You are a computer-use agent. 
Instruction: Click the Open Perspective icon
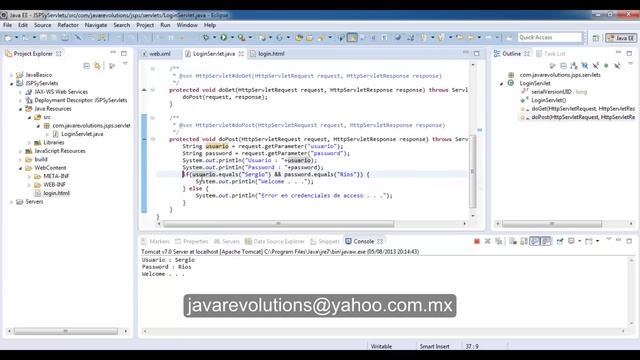[x=596, y=38]
